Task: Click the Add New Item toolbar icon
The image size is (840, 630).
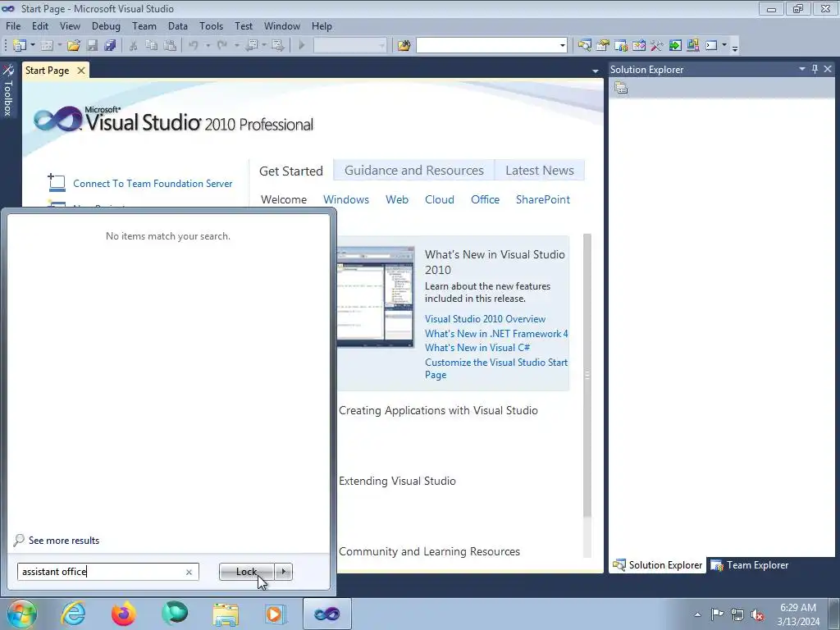Action: pos(47,46)
